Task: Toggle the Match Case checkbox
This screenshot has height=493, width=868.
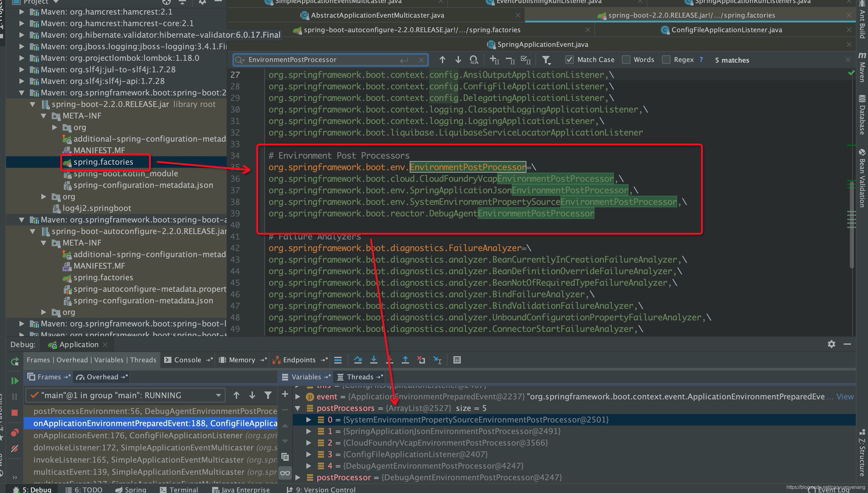Action: 570,60
